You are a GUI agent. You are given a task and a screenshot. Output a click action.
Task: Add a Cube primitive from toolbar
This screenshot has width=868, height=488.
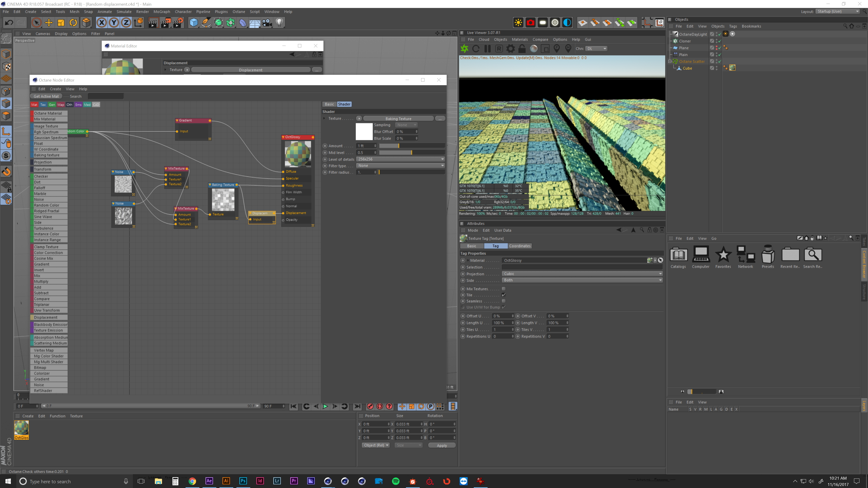(194, 23)
